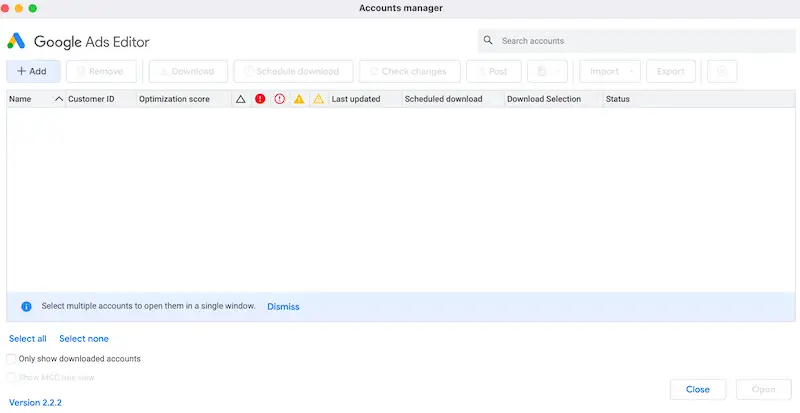Click the Select none link
Viewport: 800px width, 413px height.
pos(84,339)
